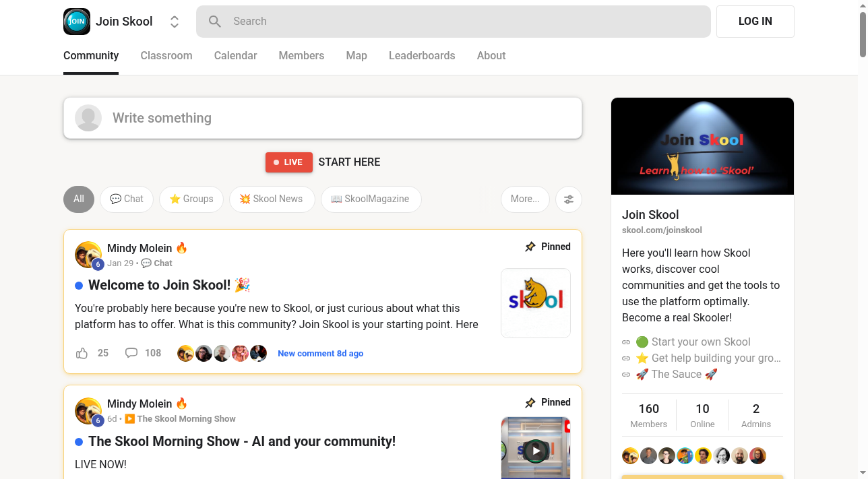Click the first member avatar in sidebar

pos(630,456)
